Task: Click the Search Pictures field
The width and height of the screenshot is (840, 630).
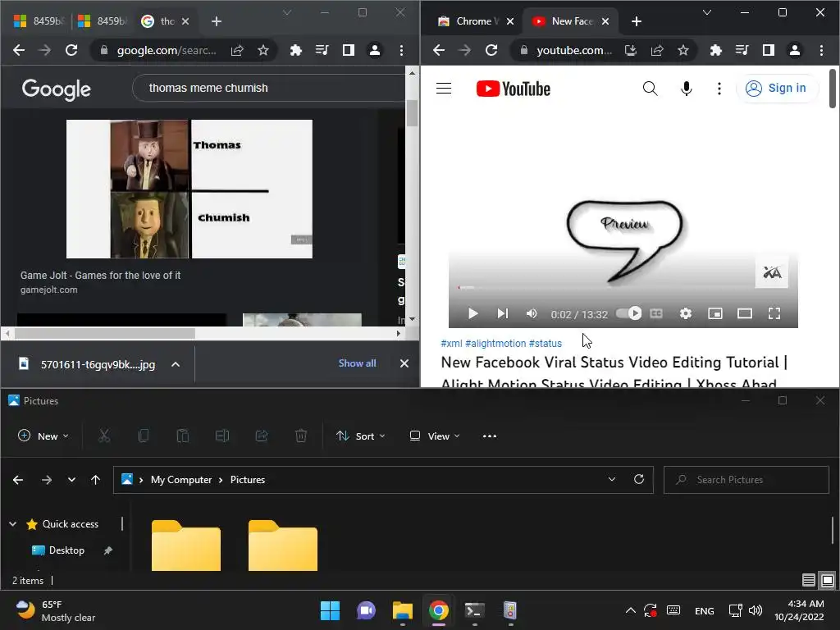Action: pyautogui.click(x=746, y=480)
